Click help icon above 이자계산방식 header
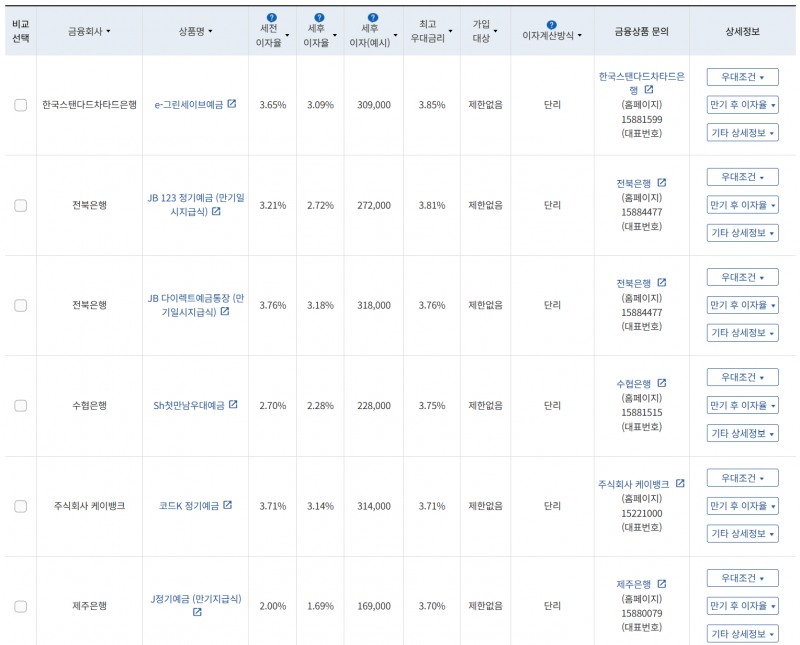The height and width of the screenshot is (645, 800). point(552,24)
